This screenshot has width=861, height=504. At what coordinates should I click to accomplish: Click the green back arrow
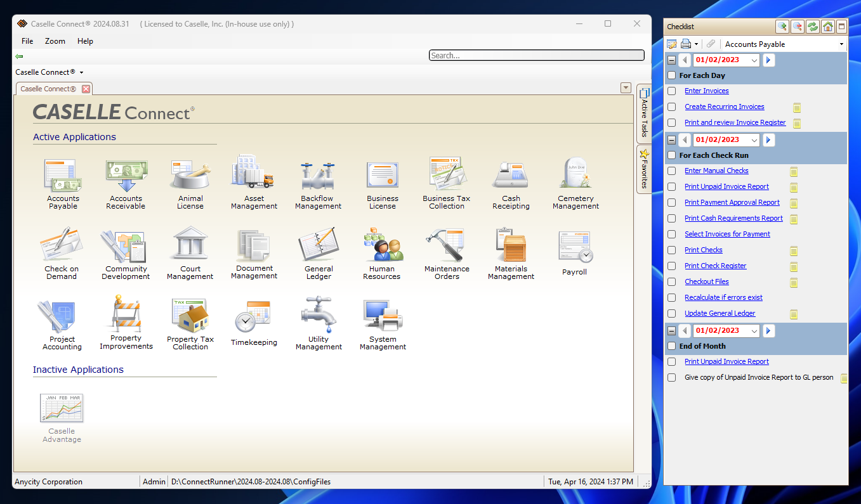(x=19, y=56)
